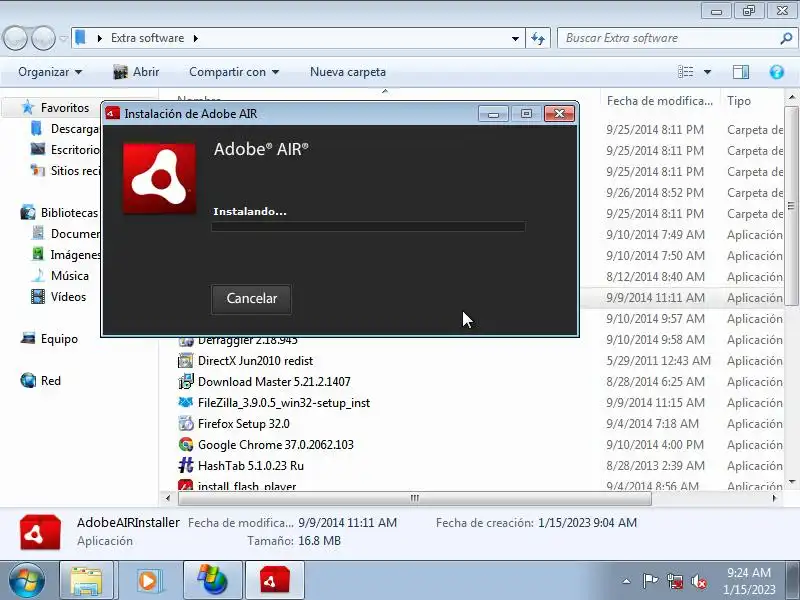This screenshot has height=600, width=800.
Task: Expand the view options dropdown arrow
Action: [708, 72]
